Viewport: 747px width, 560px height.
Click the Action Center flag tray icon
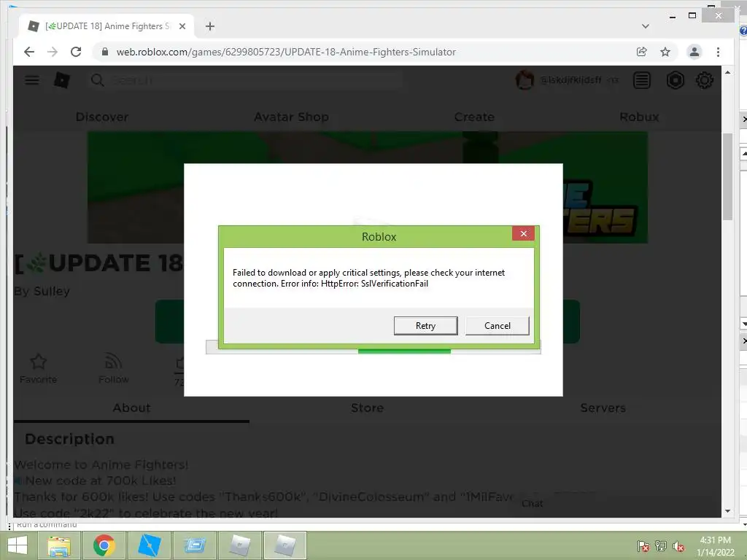(x=643, y=546)
